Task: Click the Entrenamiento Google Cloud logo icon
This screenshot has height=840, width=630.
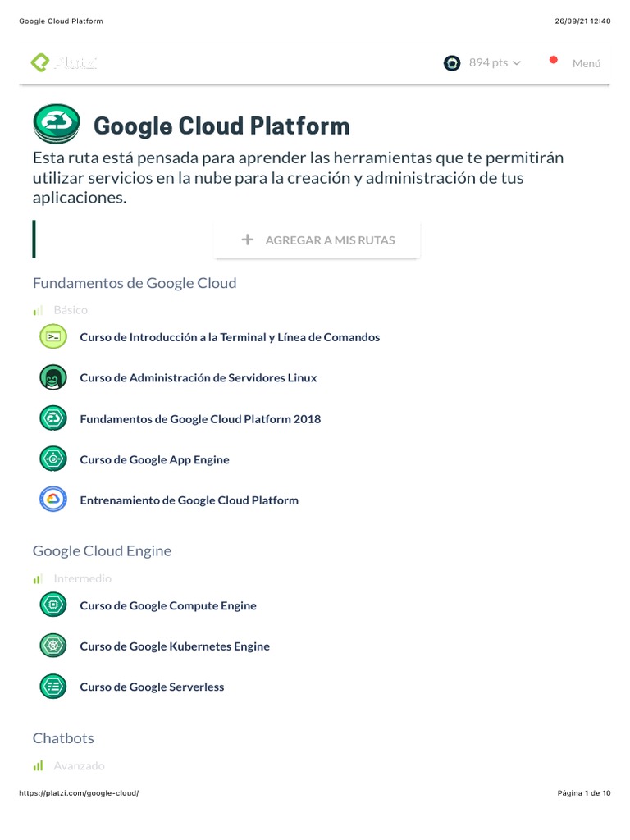Action: coord(53,500)
